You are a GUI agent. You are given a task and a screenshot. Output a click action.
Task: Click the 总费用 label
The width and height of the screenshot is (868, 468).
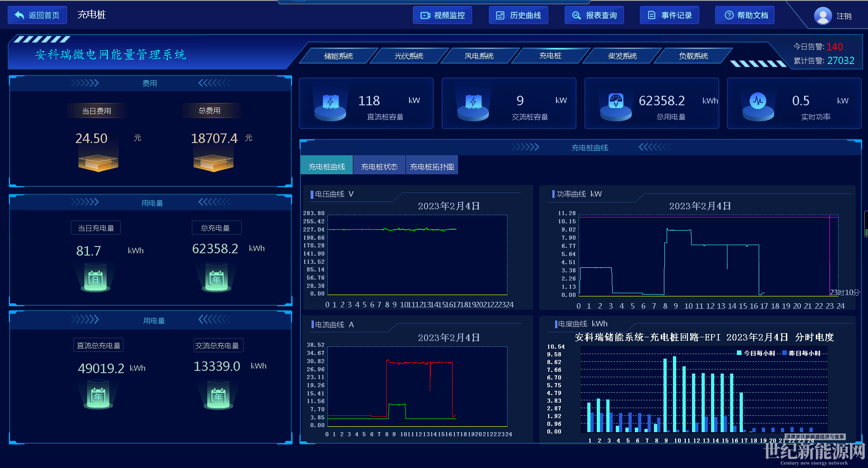(x=210, y=110)
